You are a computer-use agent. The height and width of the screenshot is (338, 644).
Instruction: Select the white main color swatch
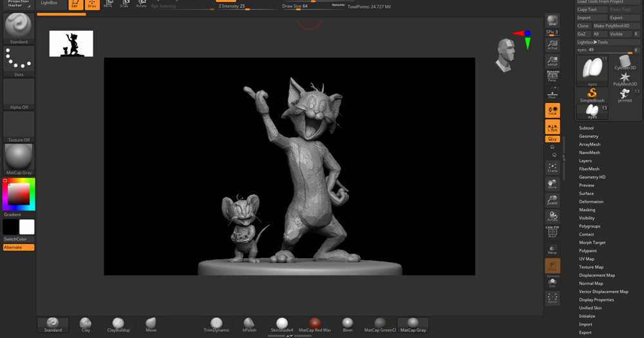point(26,227)
